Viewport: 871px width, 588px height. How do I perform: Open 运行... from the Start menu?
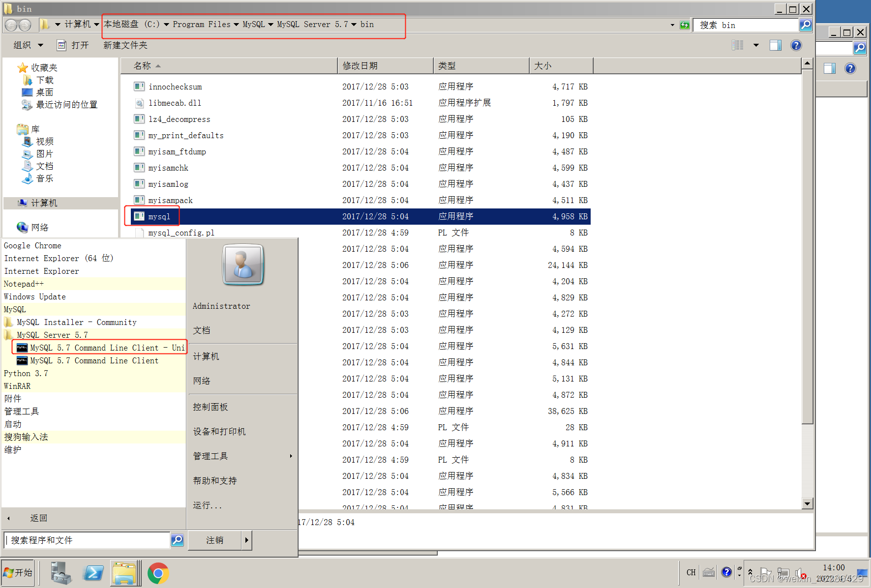(x=208, y=505)
